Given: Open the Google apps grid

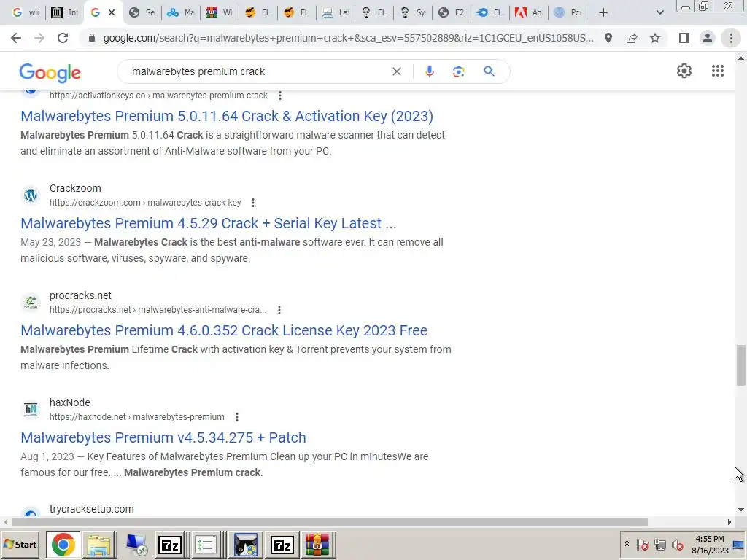Looking at the screenshot, I should point(718,71).
